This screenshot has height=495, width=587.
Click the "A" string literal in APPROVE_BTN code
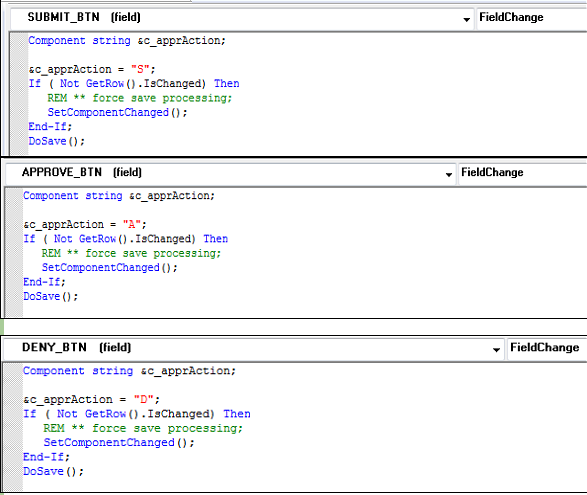(x=132, y=225)
